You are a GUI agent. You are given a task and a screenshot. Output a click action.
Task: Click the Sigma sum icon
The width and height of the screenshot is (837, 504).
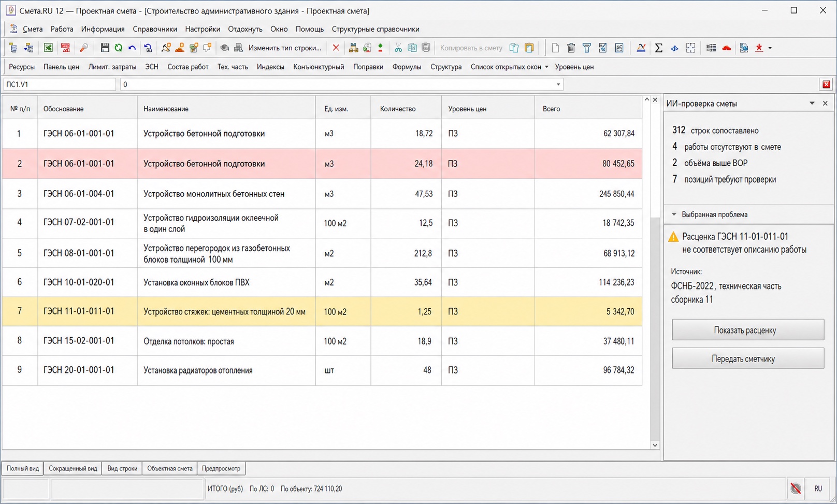[658, 48]
